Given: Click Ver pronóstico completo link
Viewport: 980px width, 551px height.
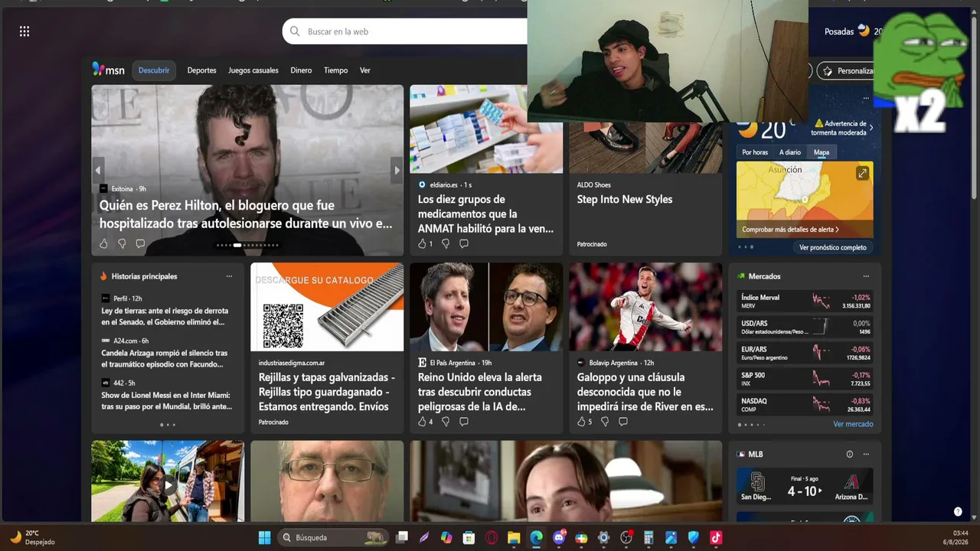Looking at the screenshot, I should pos(833,247).
